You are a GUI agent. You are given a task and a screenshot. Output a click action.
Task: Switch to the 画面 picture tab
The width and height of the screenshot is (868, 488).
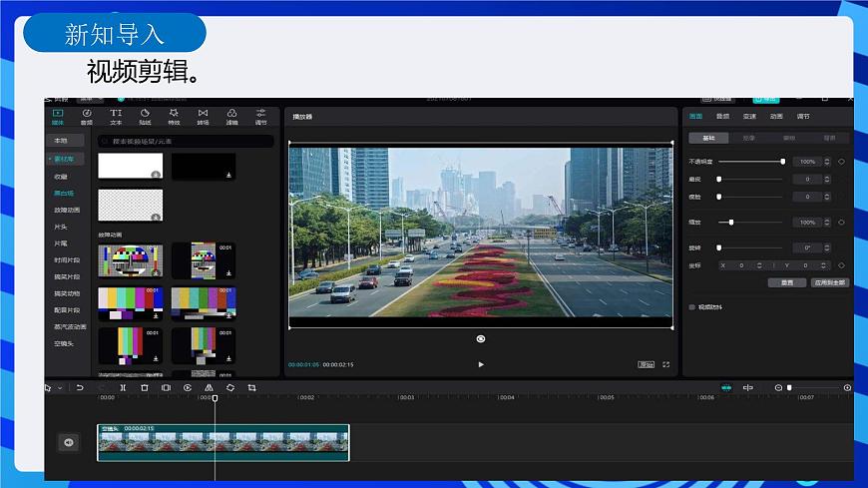(x=695, y=117)
